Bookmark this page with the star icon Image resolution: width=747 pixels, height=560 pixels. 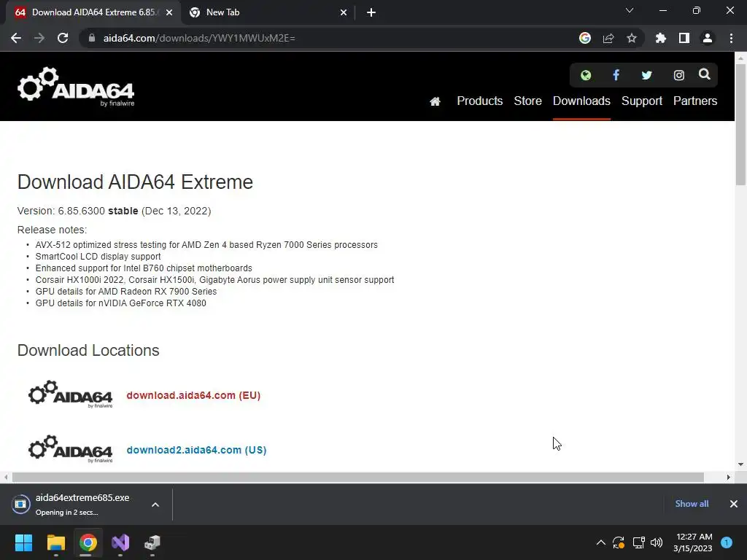coord(632,38)
